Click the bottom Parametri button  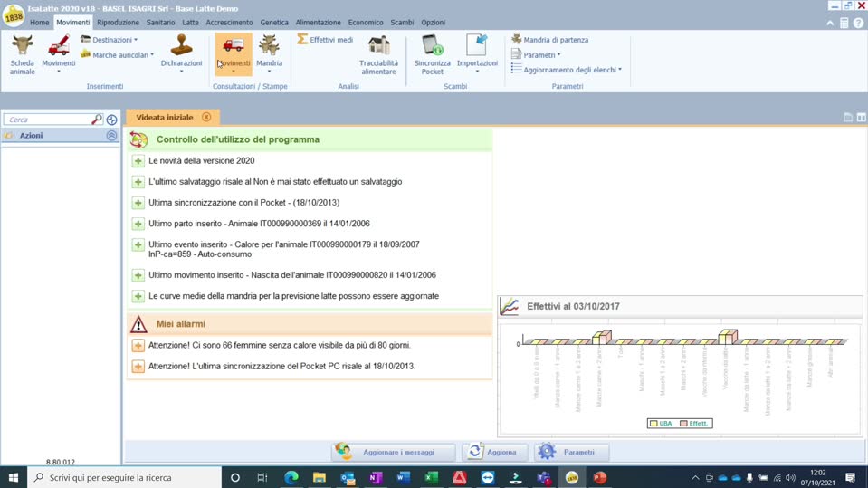571,452
